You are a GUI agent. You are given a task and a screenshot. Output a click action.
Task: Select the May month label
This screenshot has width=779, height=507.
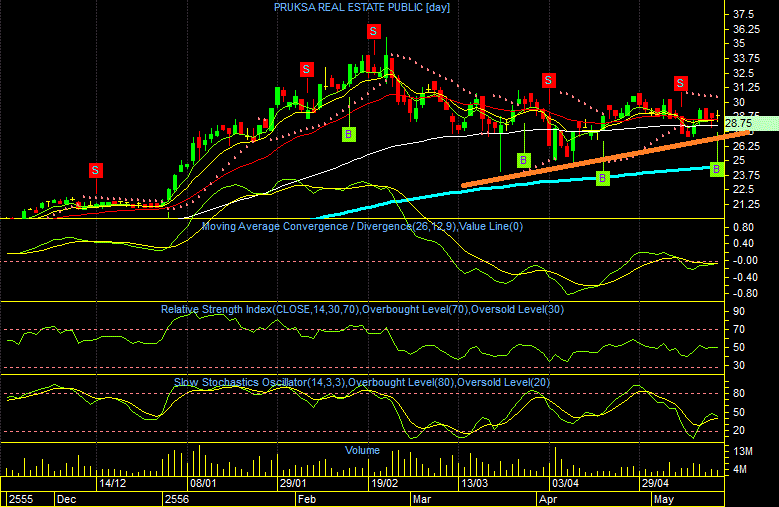[x=664, y=500]
